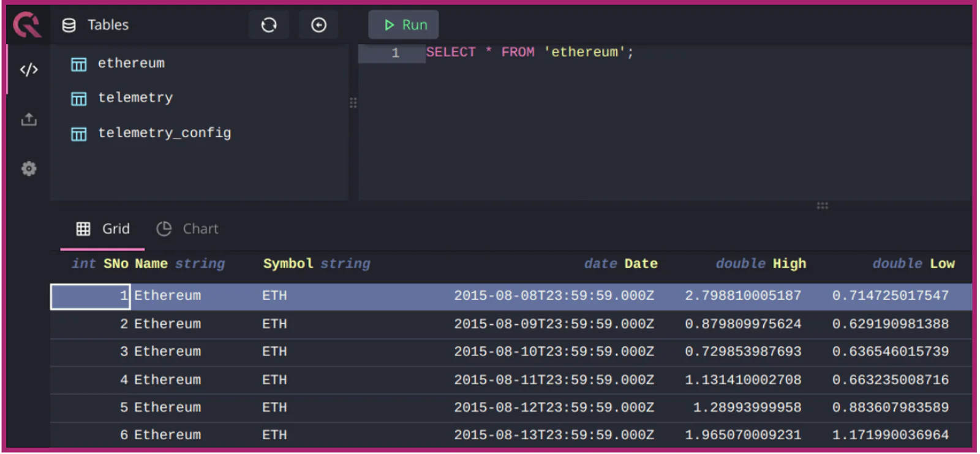Select the SNo 1 cell
The height and width of the screenshot is (454, 980).
point(90,297)
